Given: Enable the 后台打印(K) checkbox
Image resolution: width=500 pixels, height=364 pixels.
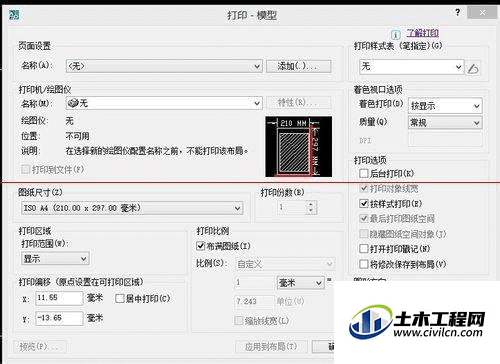Looking at the screenshot, I should click(x=364, y=173).
